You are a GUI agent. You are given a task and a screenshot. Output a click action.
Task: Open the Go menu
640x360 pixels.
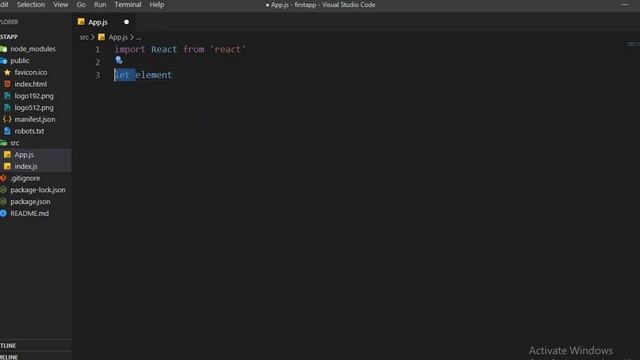click(x=81, y=5)
